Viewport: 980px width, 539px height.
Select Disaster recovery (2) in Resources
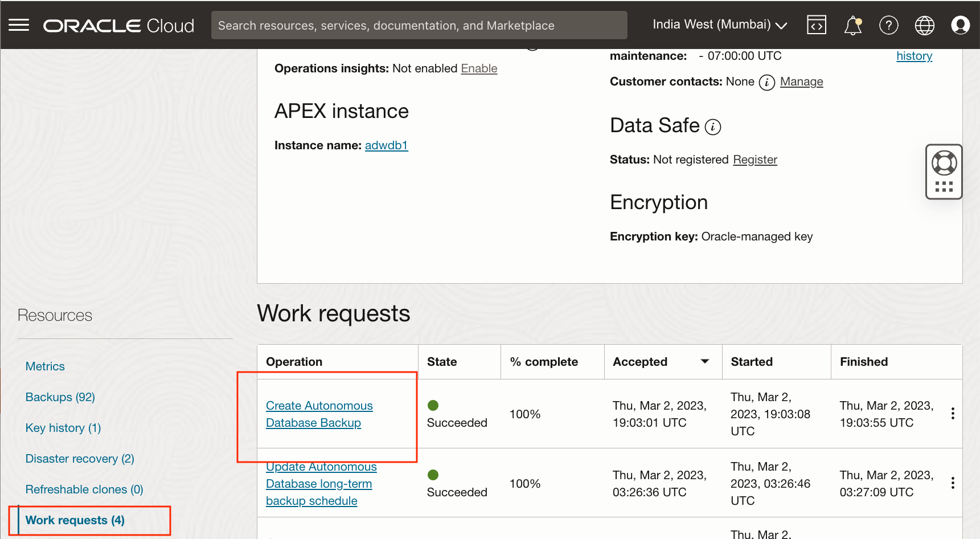(80, 459)
